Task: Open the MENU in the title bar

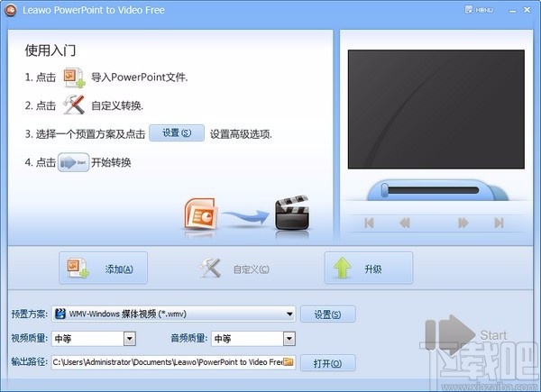Action: click(479, 10)
